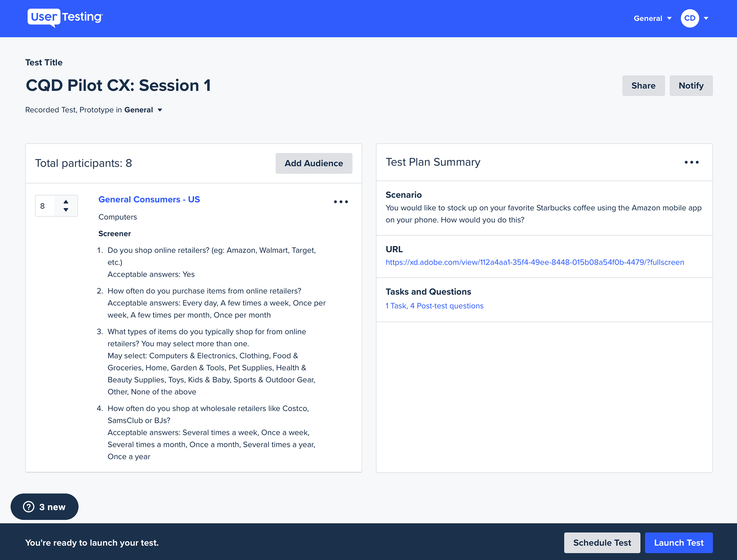737x560 pixels.
Task: Click screener question about wholesale retailers like Costco
Action: tap(208, 415)
